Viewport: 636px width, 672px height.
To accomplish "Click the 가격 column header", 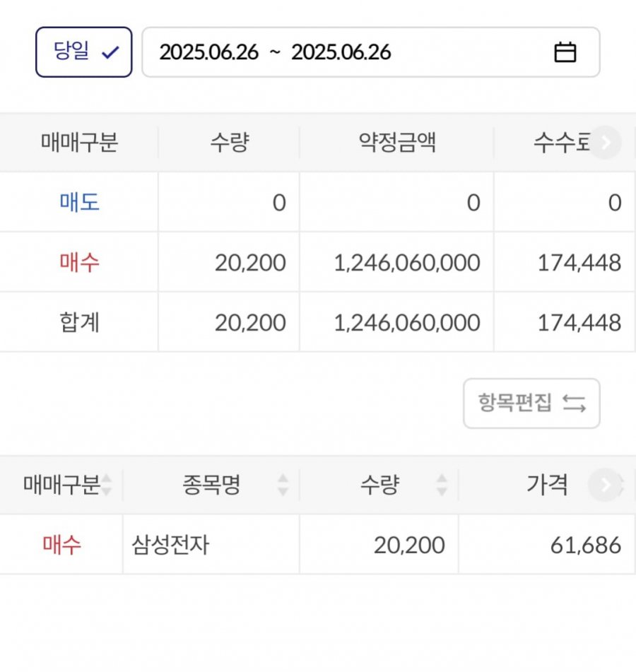I will [x=547, y=485].
